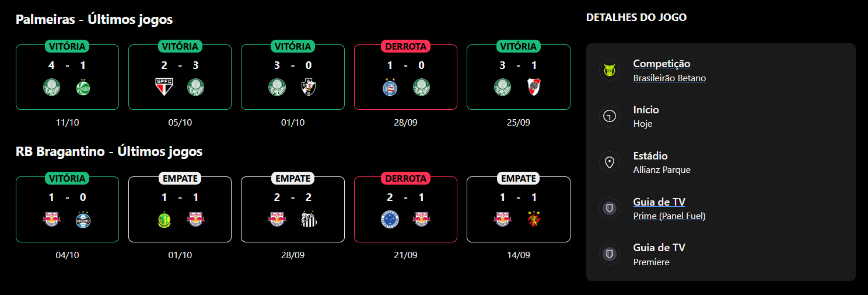Image resolution: width=868 pixels, height=295 pixels.
Task: Click the Grêmio crest in the 1-0 match
Action: pos(84,220)
